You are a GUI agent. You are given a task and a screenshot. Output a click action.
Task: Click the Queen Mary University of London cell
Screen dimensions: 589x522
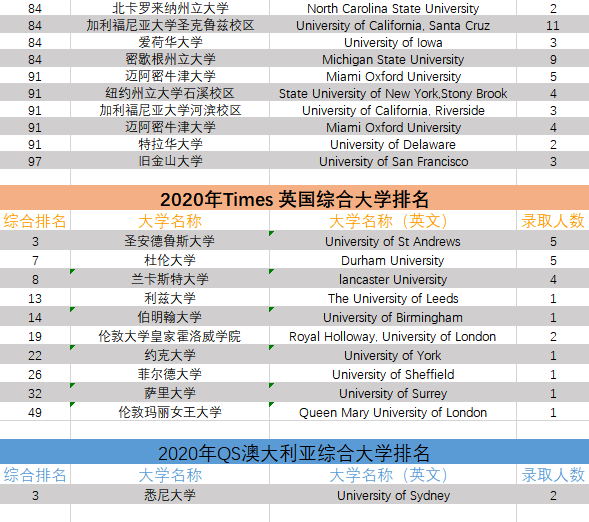393,412
